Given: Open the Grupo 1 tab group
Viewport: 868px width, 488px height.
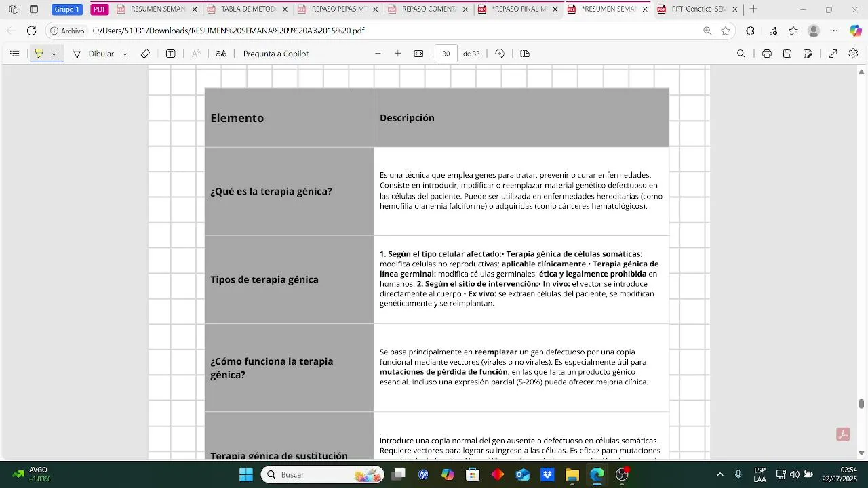Looking at the screenshot, I should [66, 9].
